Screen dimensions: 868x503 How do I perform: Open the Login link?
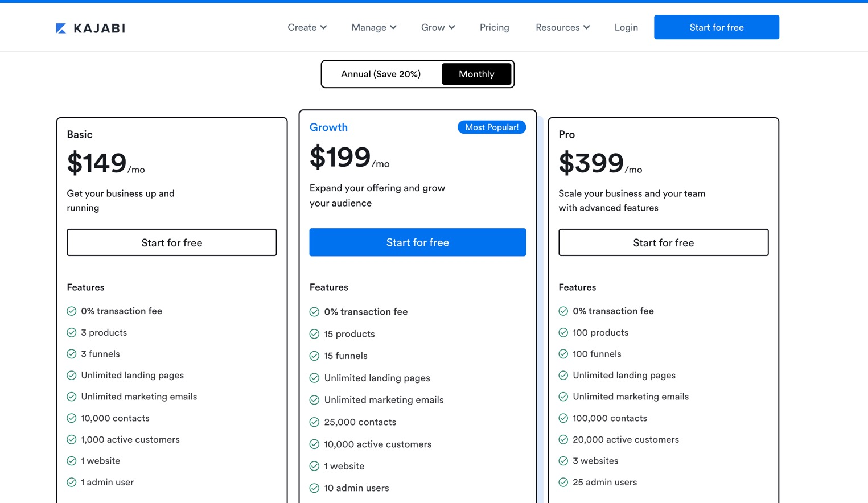(626, 27)
